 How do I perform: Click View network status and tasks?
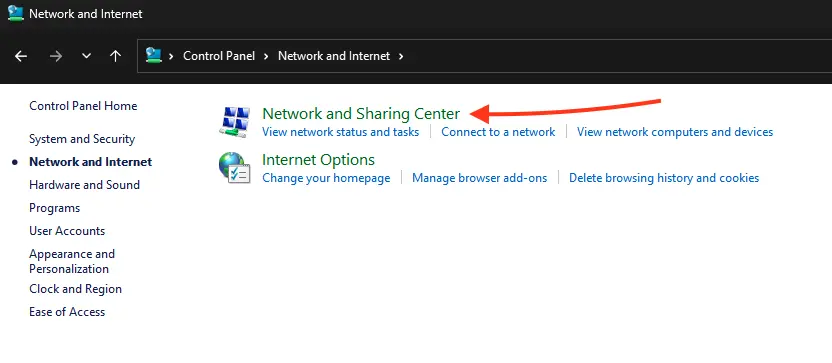point(341,132)
